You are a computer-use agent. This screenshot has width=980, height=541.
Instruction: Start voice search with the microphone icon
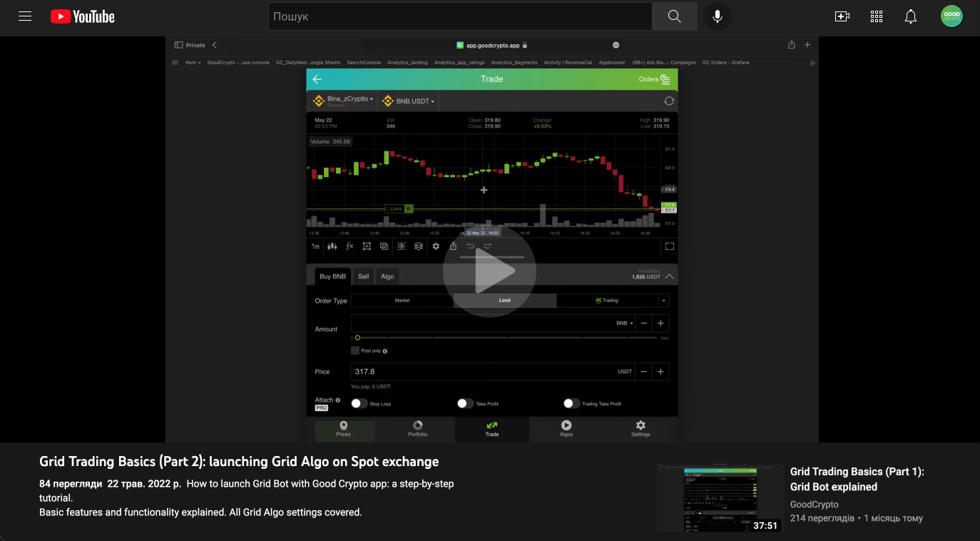pyautogui.click(x=717, y=16)
